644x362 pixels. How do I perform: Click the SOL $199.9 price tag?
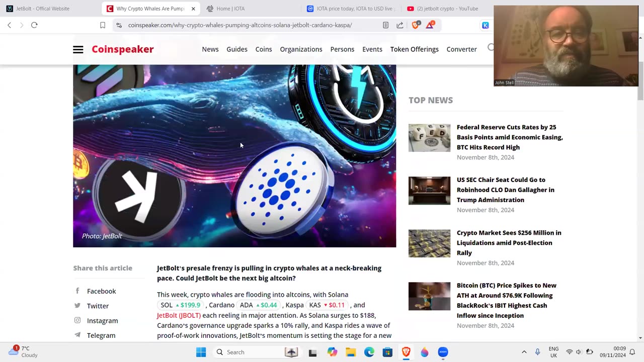(x=181, y=305)
